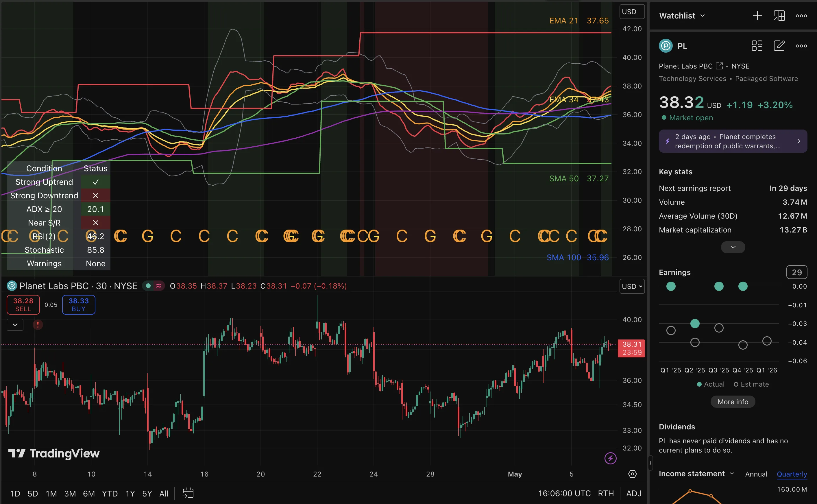Open the note editor for PL
This screenshot has height=504, width=817.
point(779,46)
